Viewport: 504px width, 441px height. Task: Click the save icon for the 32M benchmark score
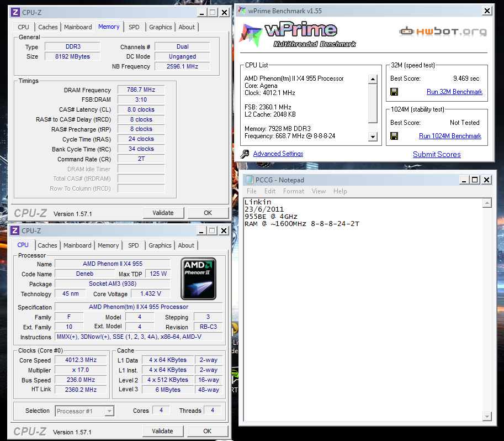point(394,92)
